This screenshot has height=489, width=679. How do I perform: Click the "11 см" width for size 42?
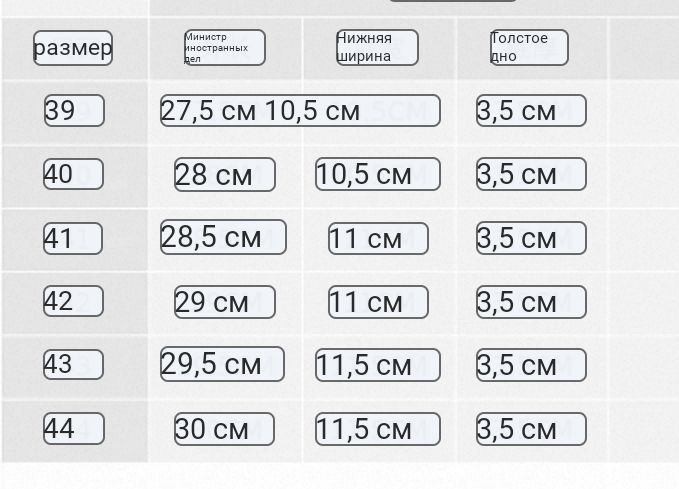click(x=378, y=301)
